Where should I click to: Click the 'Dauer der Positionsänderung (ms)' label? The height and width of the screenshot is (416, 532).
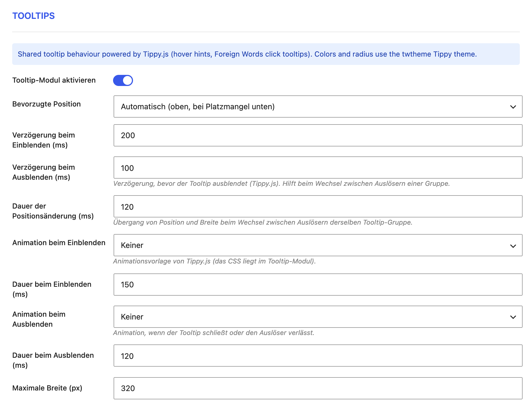click(x=53, y=211)
